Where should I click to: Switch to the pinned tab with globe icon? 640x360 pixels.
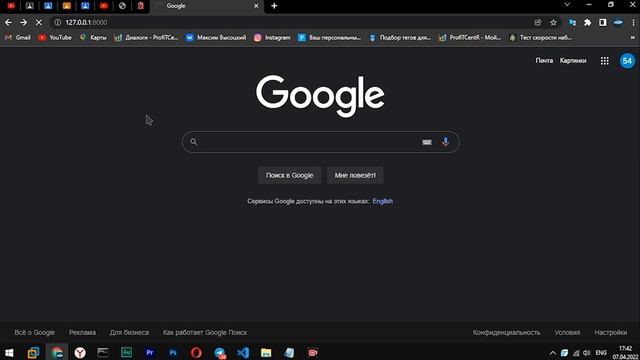(x=122, y=6)
